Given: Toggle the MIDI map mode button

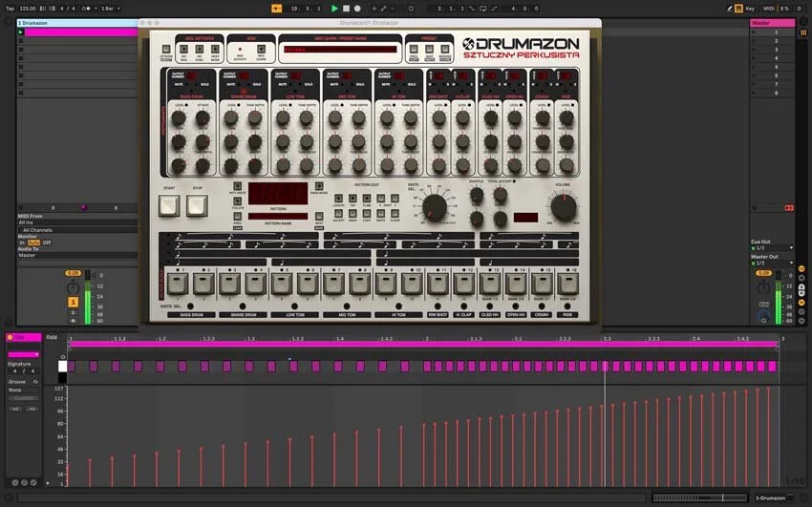Looking at the screenshot, I should (769, 9).
